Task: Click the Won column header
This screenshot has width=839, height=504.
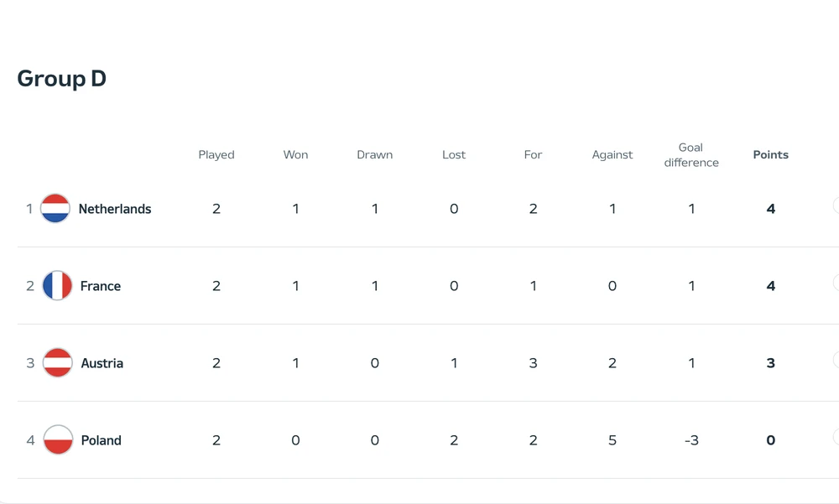Action: coord(295,155)
